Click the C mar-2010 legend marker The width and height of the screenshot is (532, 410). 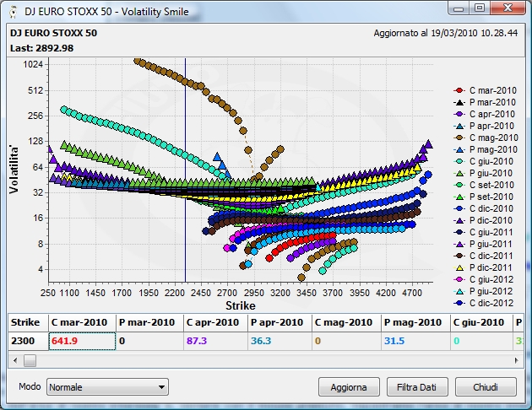pyautogui.click(x=459, y=90)
